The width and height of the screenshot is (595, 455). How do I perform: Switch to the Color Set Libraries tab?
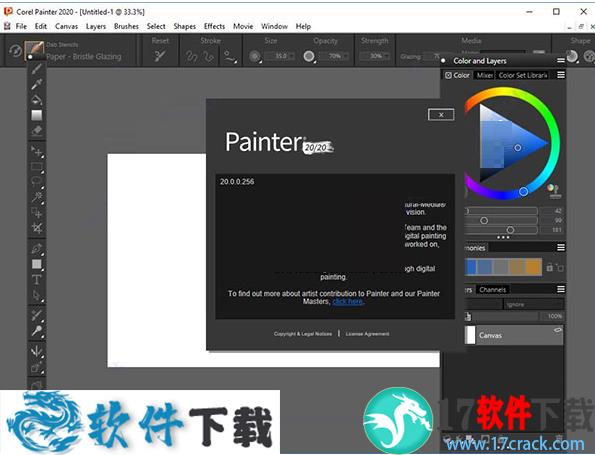click(523, 75)
